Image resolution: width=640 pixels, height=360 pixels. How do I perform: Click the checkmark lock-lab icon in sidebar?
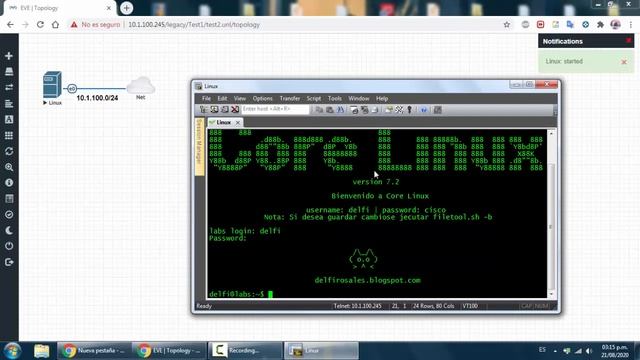pos(9,215)
